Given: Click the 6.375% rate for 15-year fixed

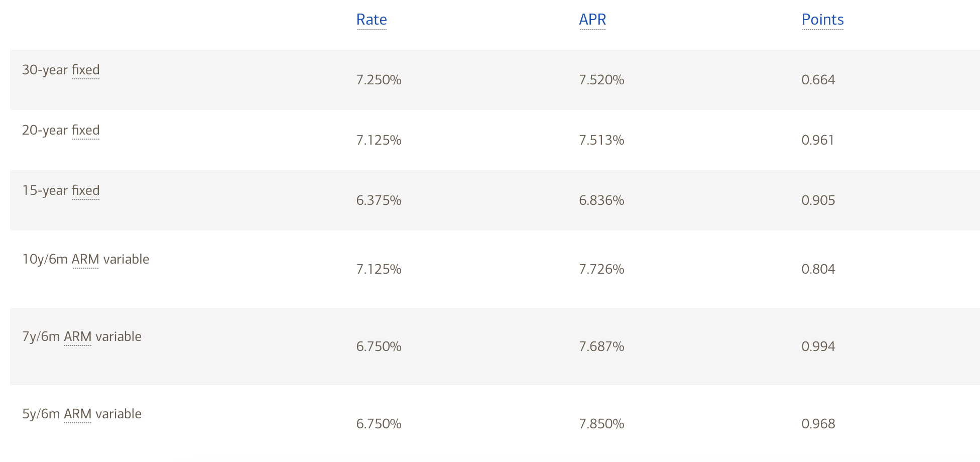Looking at the screenshot, I should tap(379, 200).
